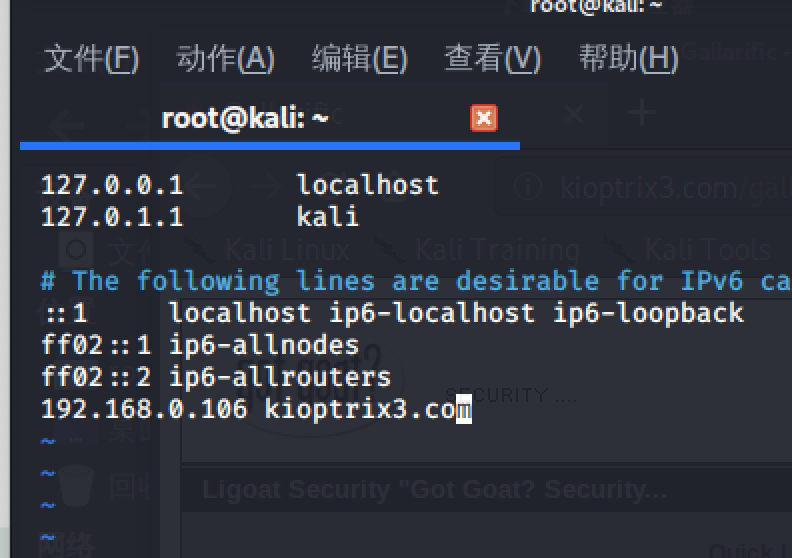
Task: Click the 127.0.1.1 address in terminal
Action: point(112,217)
